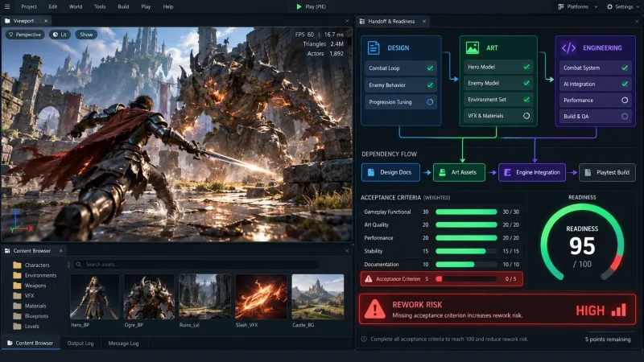
Task: Click the info icon beside completion hint
Action: pos(364,339)
